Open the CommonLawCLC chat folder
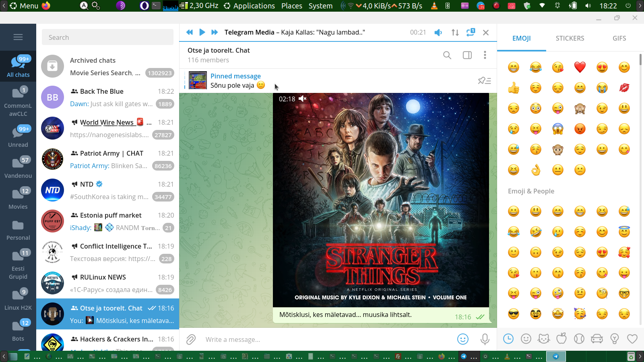644x362 pixels. [x=18, y=101]
